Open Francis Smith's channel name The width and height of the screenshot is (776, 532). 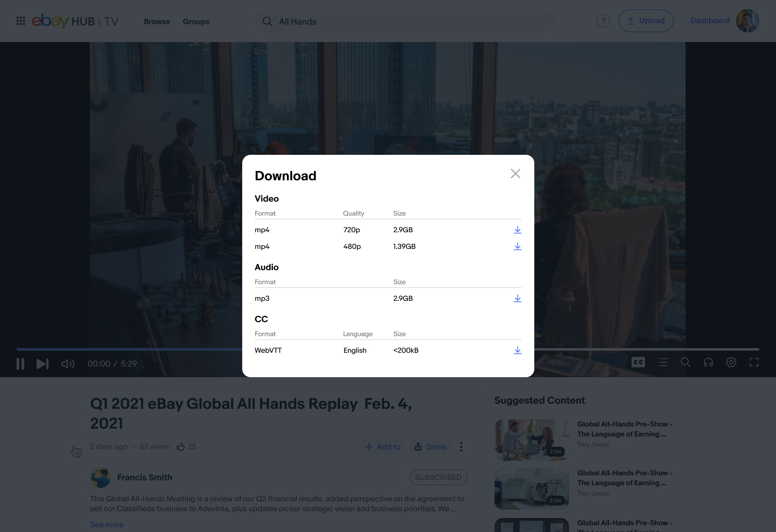(144, 477)
